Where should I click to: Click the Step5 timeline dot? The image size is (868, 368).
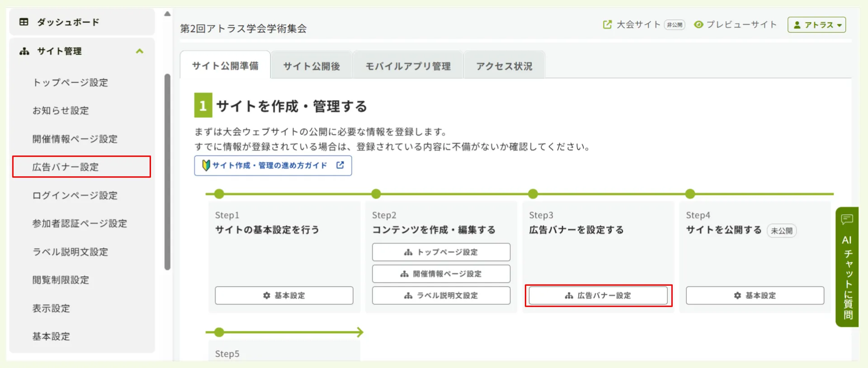(x=219, y=332)
